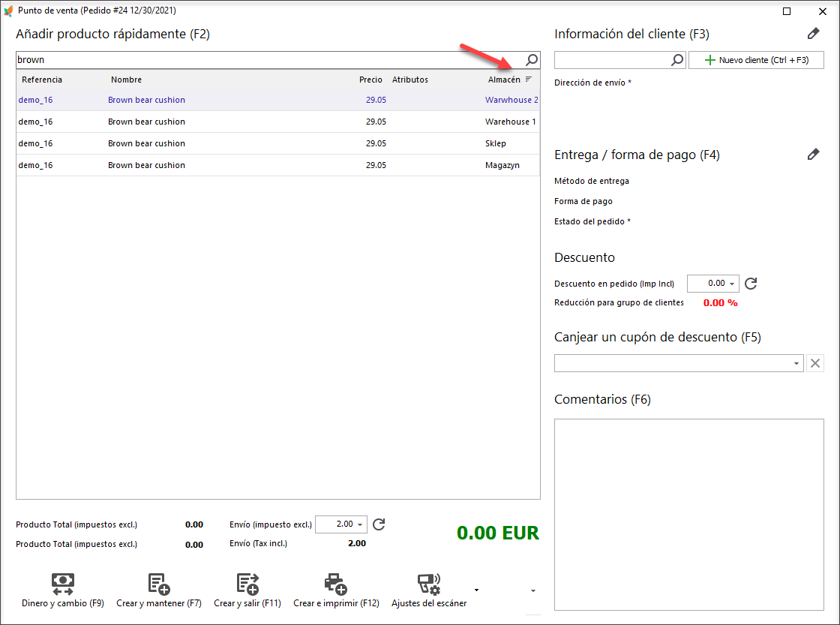Click the Almacén column header

pyautogui.click(x=503, y=80)
